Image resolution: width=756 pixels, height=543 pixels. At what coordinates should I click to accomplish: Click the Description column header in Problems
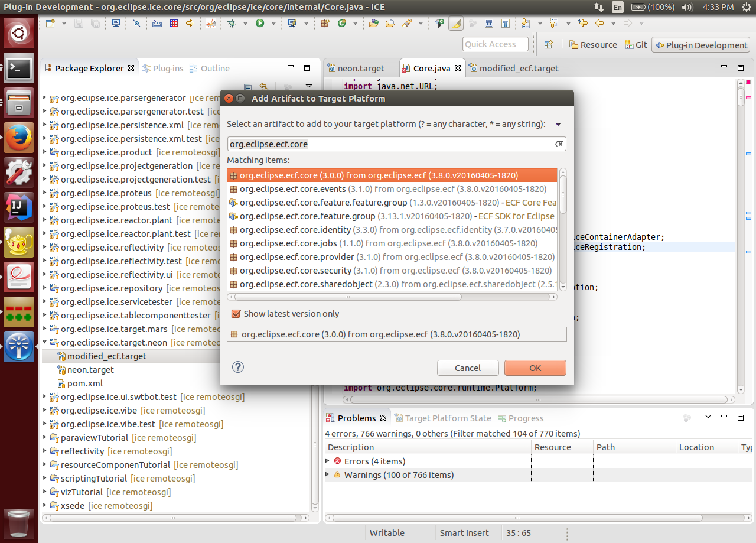pos(428,447)
